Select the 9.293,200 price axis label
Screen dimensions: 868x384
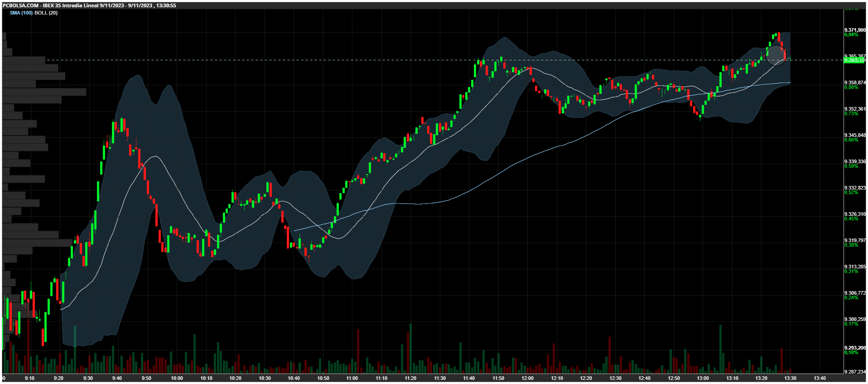click(855, 348)
